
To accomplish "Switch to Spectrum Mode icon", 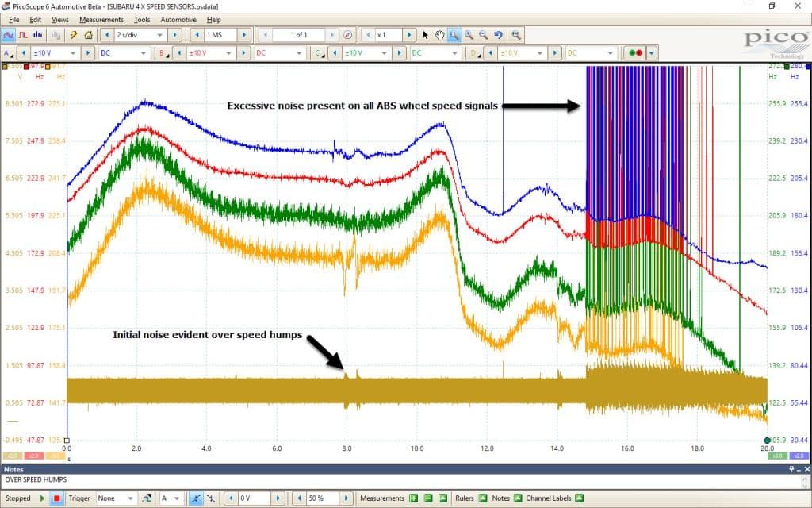I will [x=38, y=35].
